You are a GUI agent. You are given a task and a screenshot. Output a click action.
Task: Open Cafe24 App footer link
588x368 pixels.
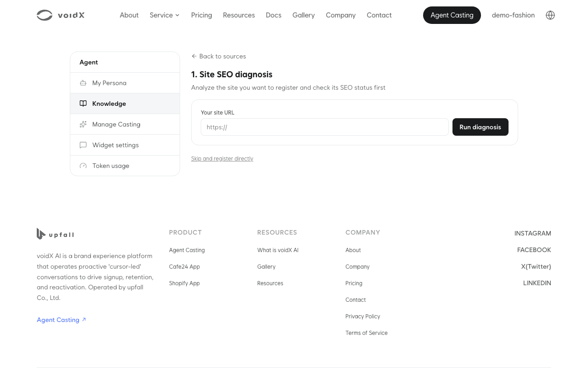click(184, 267)
